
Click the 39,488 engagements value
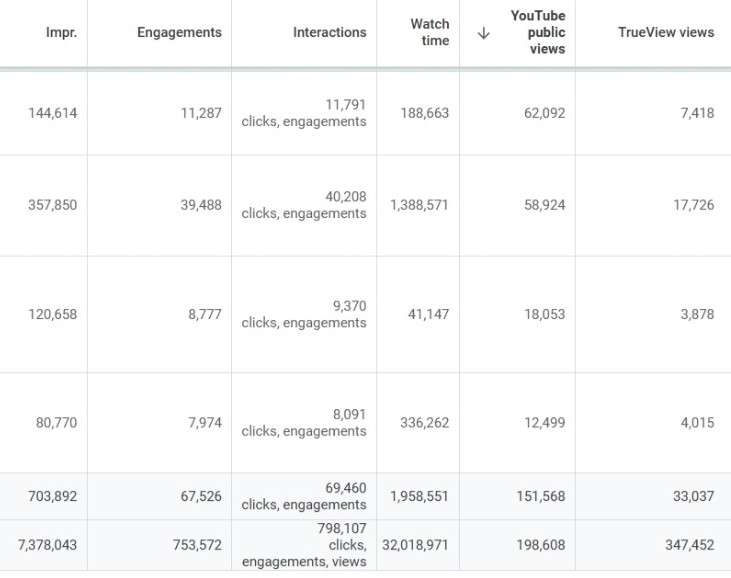tap(201, 205)
